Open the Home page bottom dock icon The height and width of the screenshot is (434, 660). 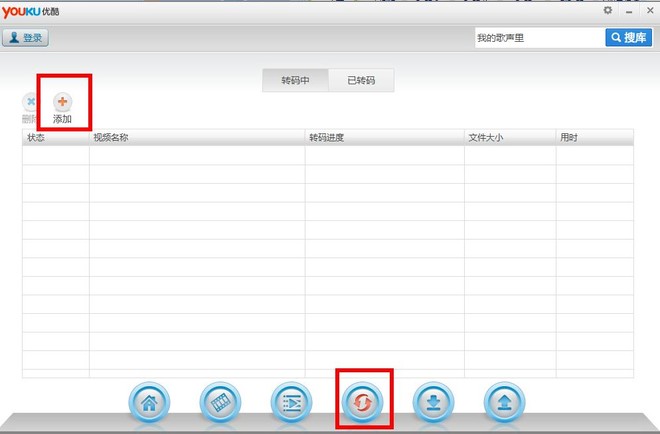tap(149, 402)
